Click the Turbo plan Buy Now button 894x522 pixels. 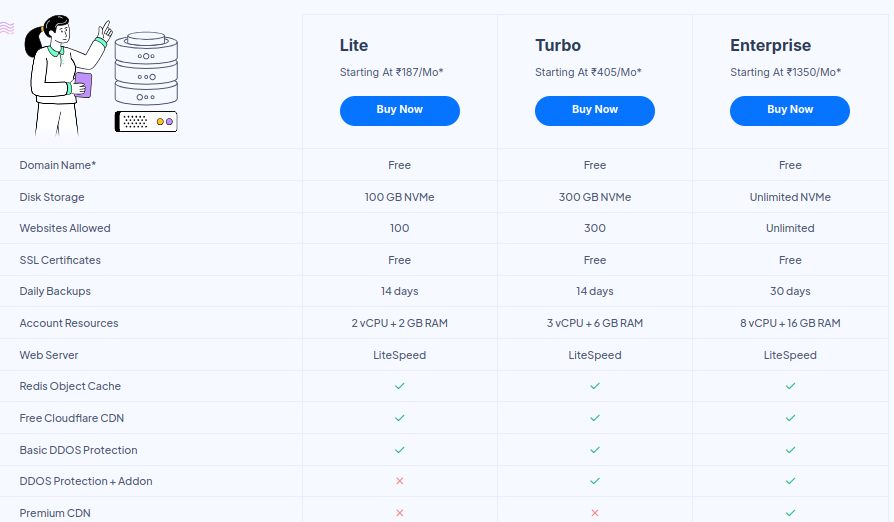click(594, 110)
